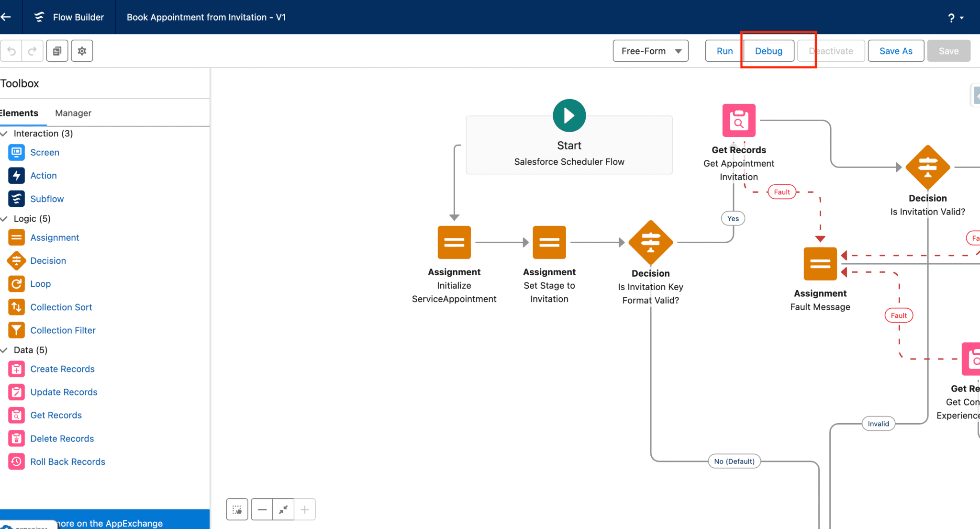Open the flow settings gear
The height and width of the screenshot is (529, 980).
[82, 50]
